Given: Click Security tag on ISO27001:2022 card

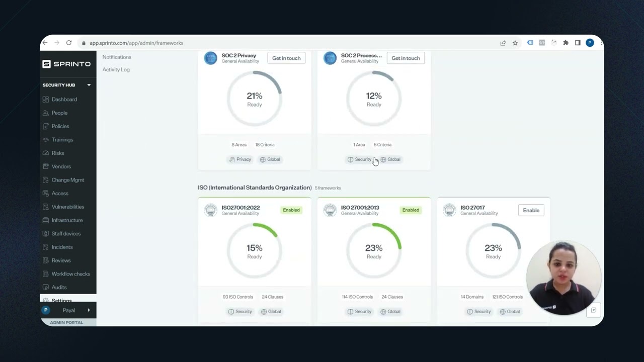Looking at the screenshot, I should [x=240, y=312].
